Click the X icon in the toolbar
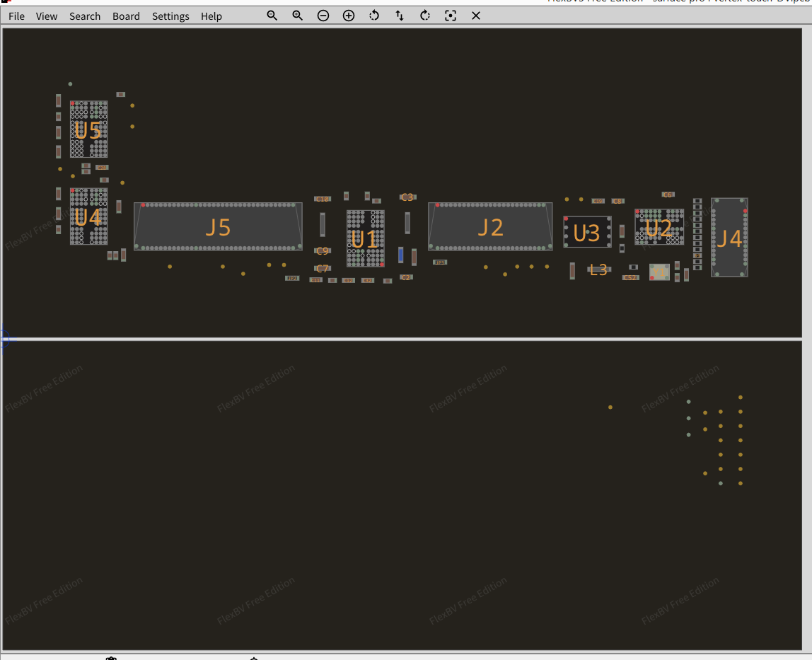Image resolution: width=812 pixels, height=660 pixels. coord(476,16)
